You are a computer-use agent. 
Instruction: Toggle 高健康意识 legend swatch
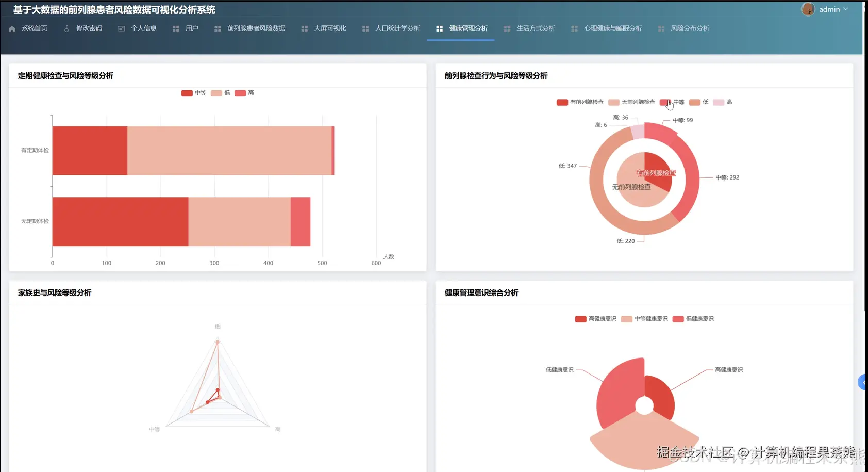580,319
